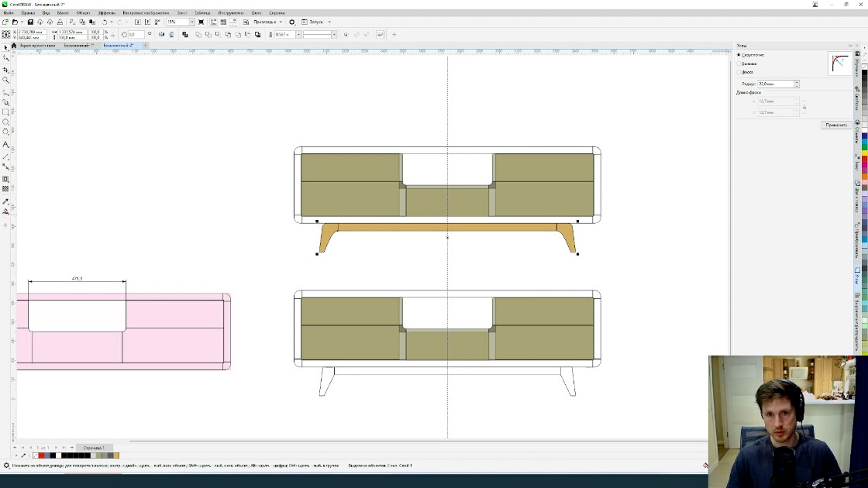This screenshot has width=868, height=488.
Task: Select the Eyedropper tool
Action: click(x=5, y=202)
